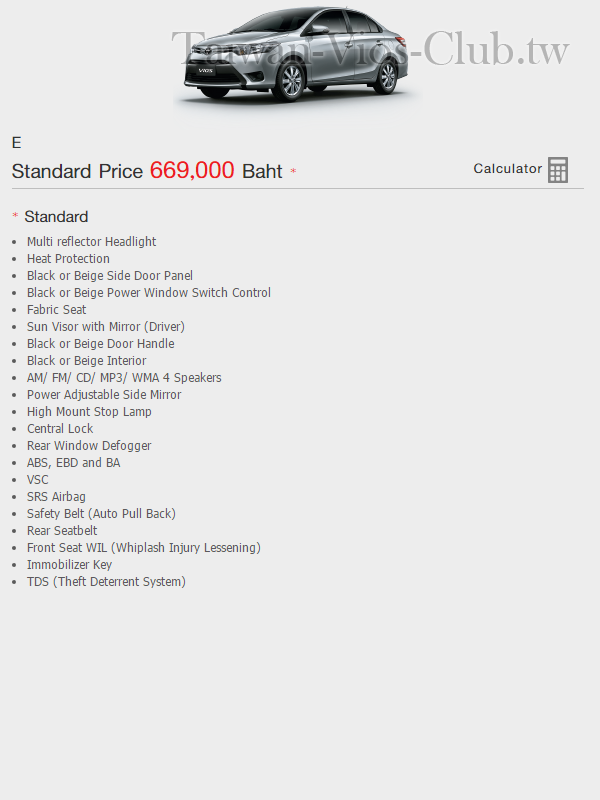Click ABS, EBD and BA item

(x=73, y=463)
